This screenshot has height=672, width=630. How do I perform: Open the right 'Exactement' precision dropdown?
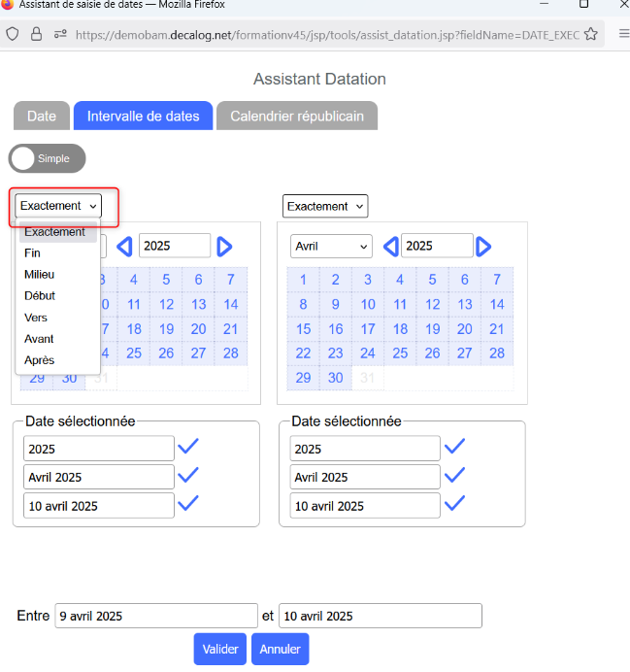(x=325, y=206)
